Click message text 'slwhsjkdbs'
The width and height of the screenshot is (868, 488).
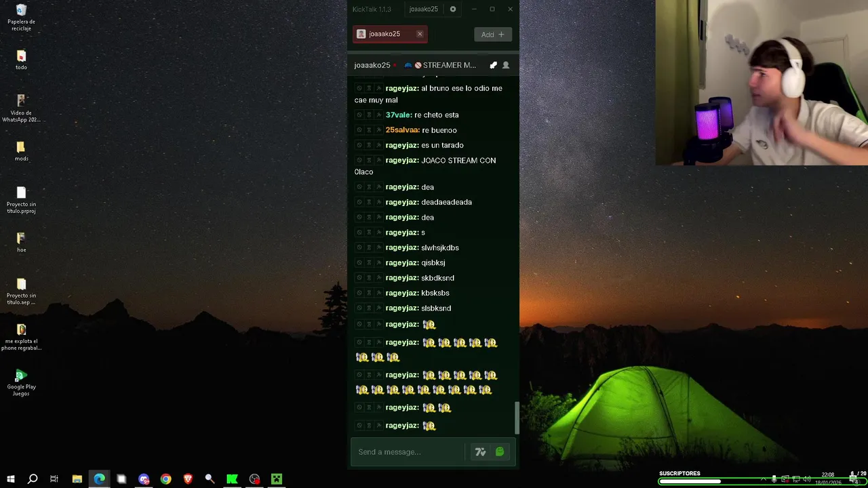coord(440,247)
